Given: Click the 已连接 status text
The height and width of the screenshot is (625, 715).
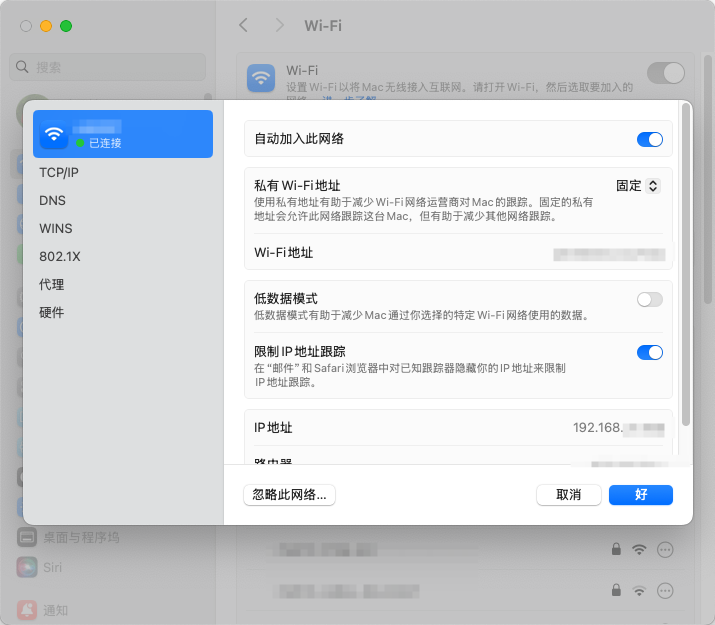Looking at the screenshot, I should pos(105,143).
